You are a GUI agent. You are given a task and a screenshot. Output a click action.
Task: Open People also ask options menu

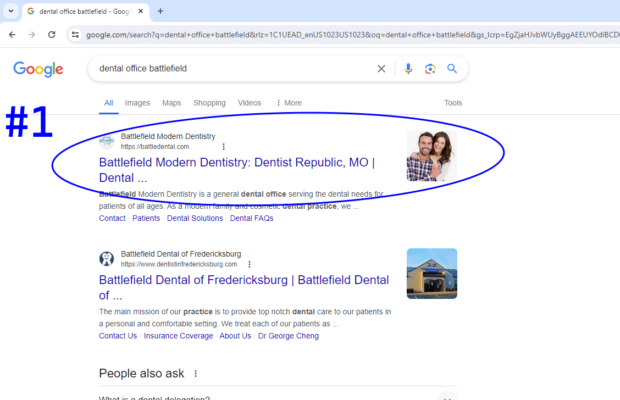click(195, 374)
